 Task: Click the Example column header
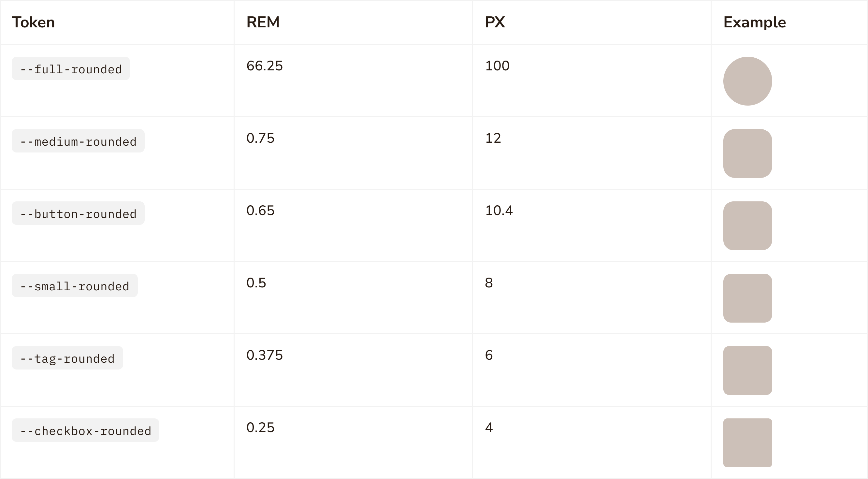tap(754, 22)
